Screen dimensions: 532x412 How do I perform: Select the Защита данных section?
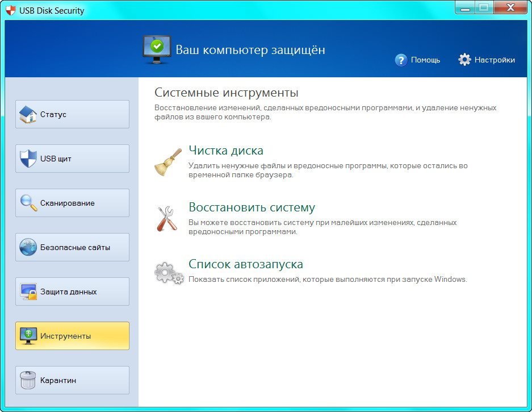[72, 292]
